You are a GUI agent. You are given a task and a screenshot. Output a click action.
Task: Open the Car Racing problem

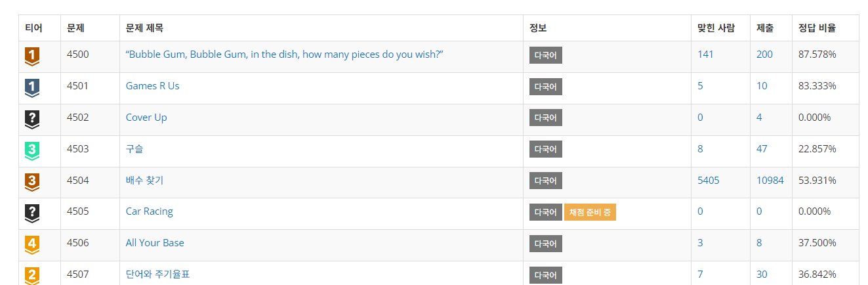coord(150,211)
